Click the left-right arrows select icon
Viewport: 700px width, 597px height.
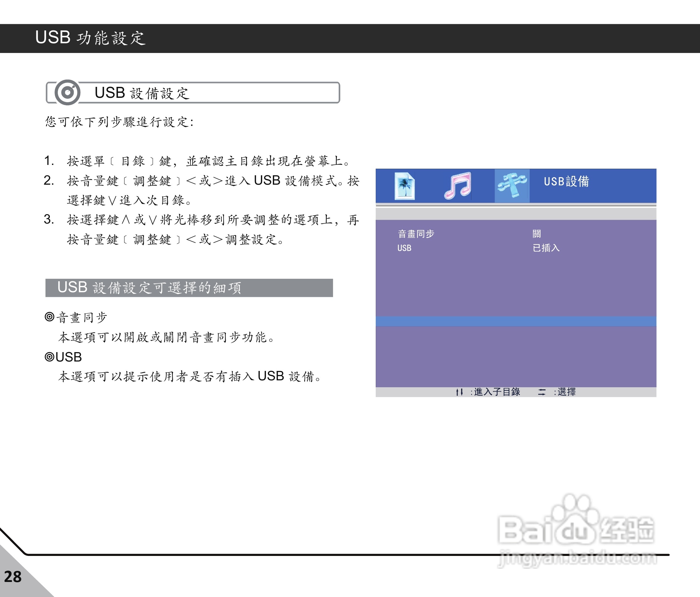[x=542, y=392]
